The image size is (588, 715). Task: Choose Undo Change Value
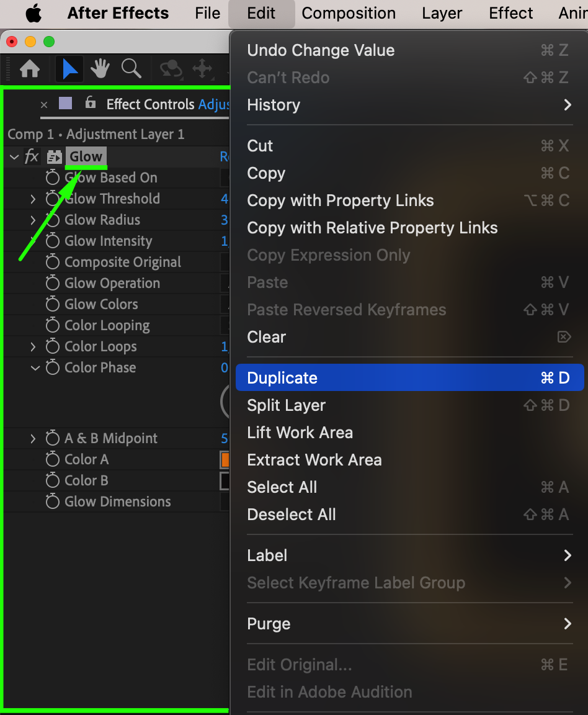tap(409, 50)
